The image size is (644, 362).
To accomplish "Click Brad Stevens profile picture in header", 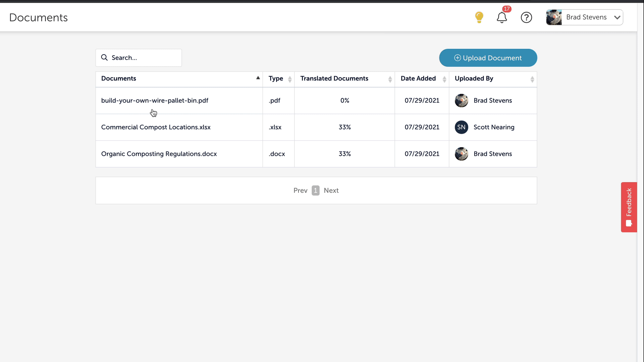I will click(554, 17).
